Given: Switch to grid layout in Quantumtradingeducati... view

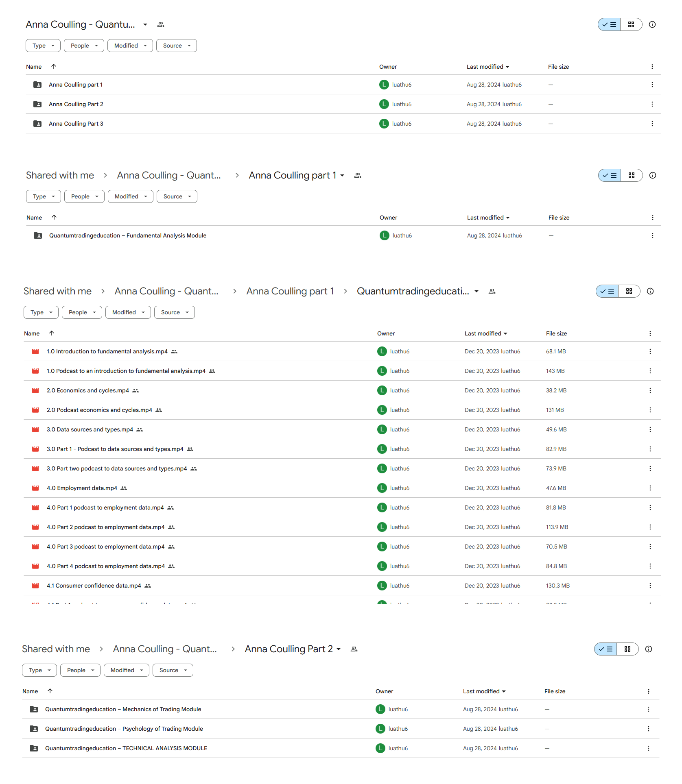Looking at the screenshot, I should 629,291.
